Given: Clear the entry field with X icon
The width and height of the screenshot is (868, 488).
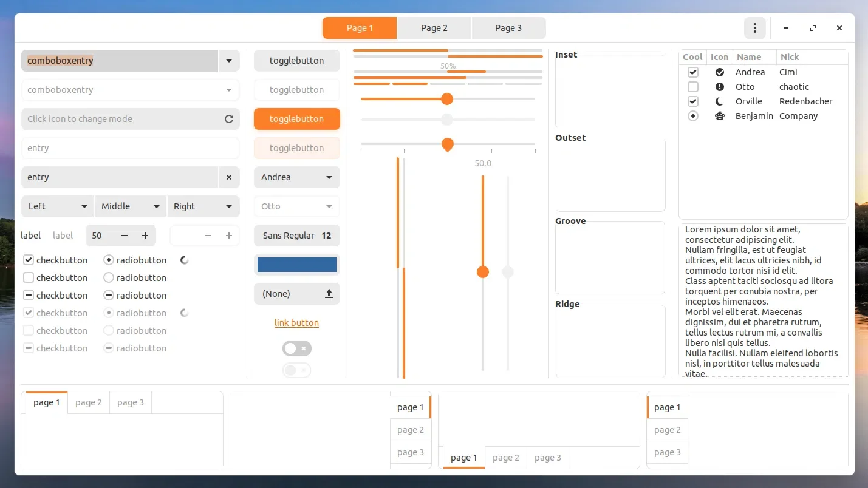Looking at the screenshot, I should [229, 177].
